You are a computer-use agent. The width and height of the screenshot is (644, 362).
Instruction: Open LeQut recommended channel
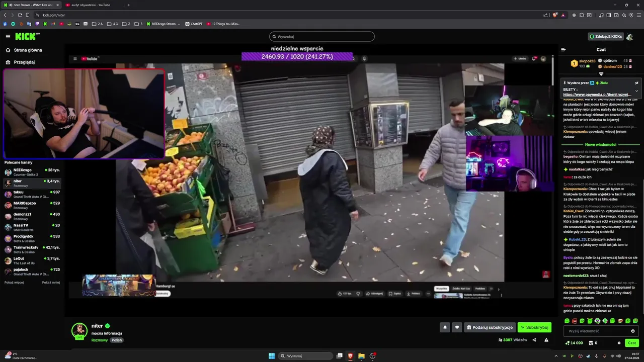[x=32, y=260]
